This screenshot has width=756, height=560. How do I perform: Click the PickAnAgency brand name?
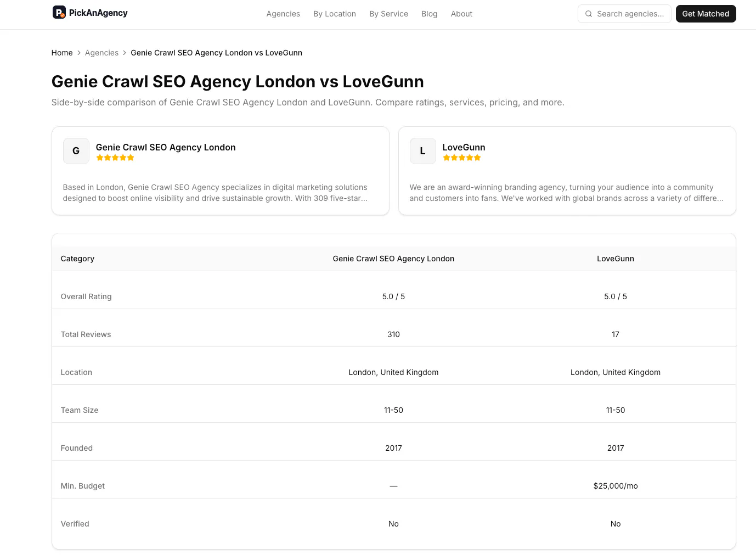pyautogui.click(x=98, y=13)
